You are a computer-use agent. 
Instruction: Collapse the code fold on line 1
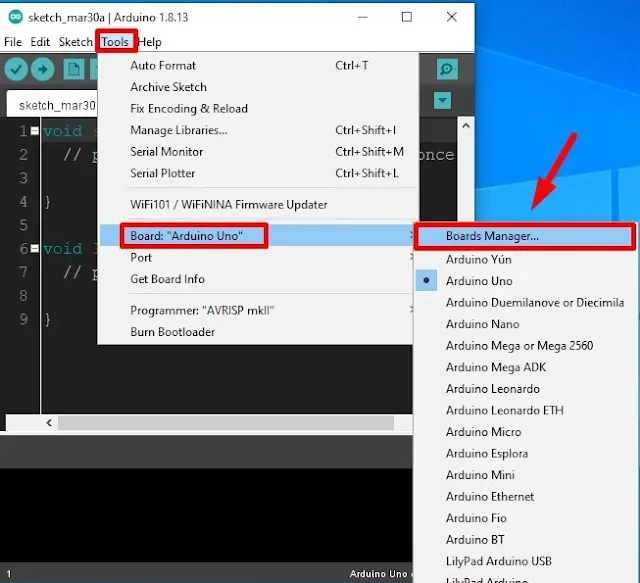point(35,131)
